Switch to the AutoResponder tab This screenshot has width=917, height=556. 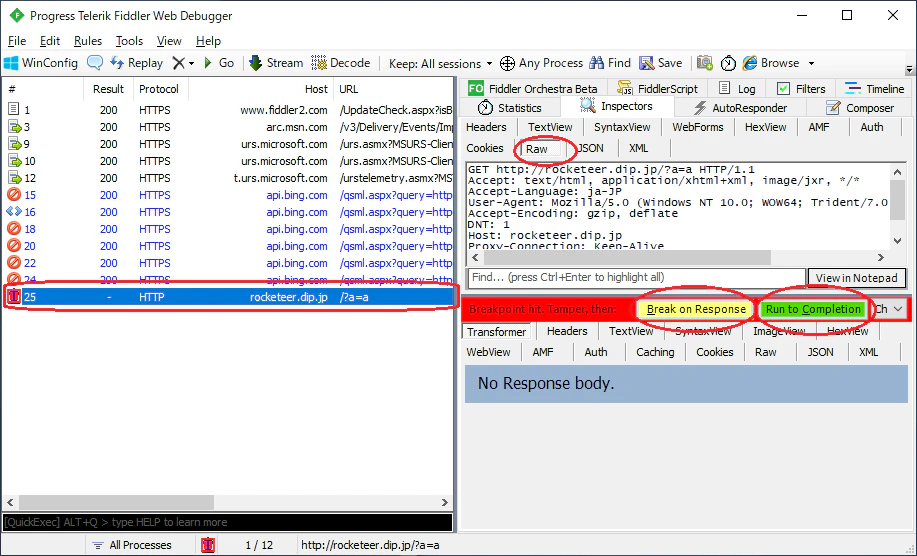click(740, 108)
